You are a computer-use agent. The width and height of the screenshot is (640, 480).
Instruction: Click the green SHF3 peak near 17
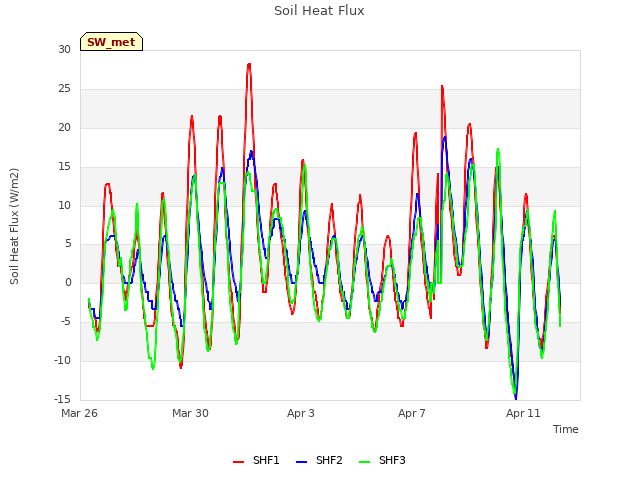coord(498,150)
